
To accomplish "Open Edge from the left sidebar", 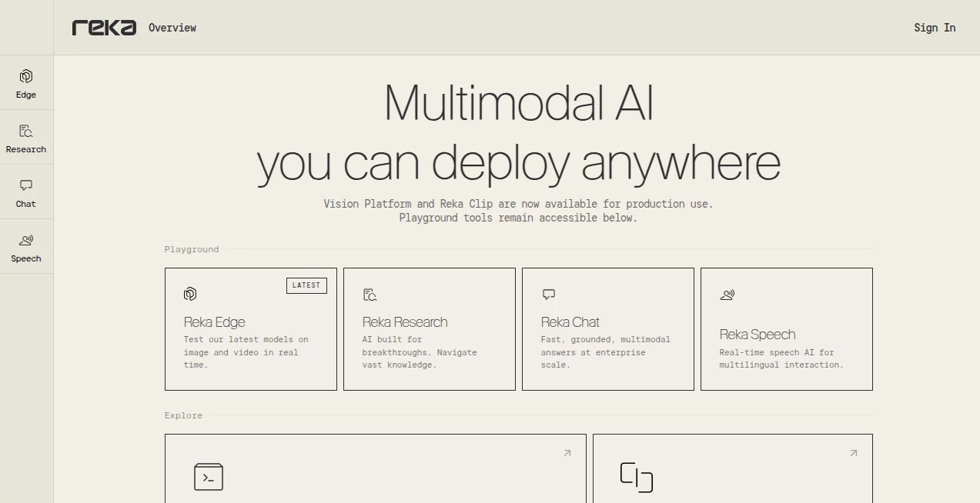I will (26, 83).
